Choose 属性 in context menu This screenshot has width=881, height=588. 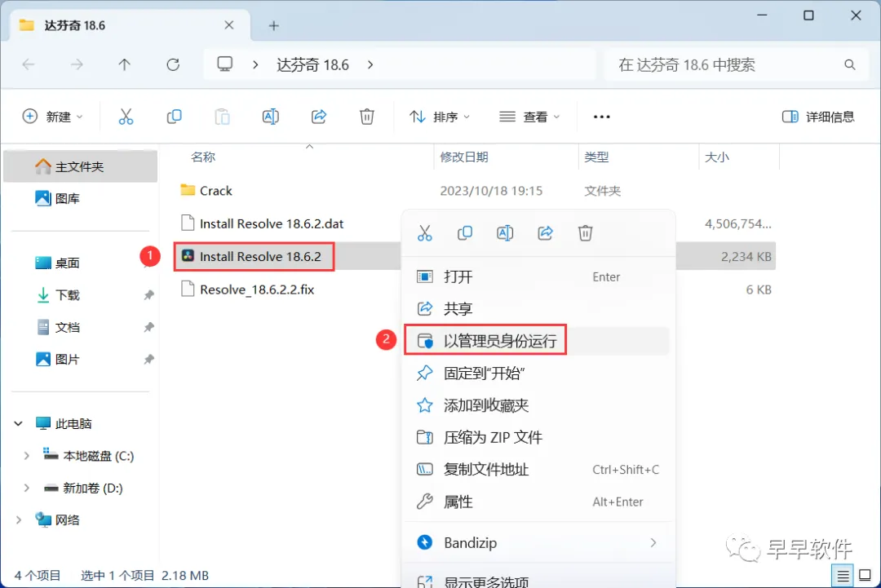click(538, 502)
